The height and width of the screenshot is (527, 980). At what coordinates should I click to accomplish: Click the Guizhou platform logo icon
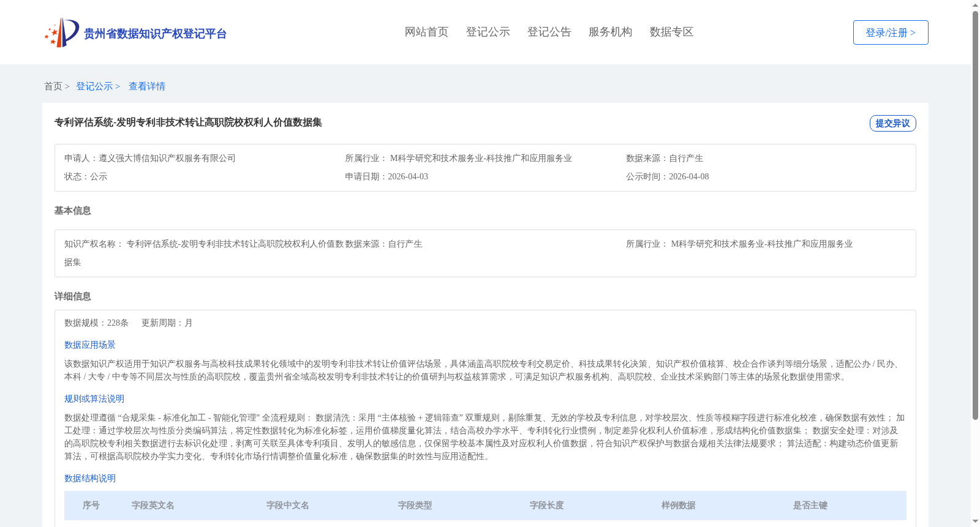pos(62,32)
